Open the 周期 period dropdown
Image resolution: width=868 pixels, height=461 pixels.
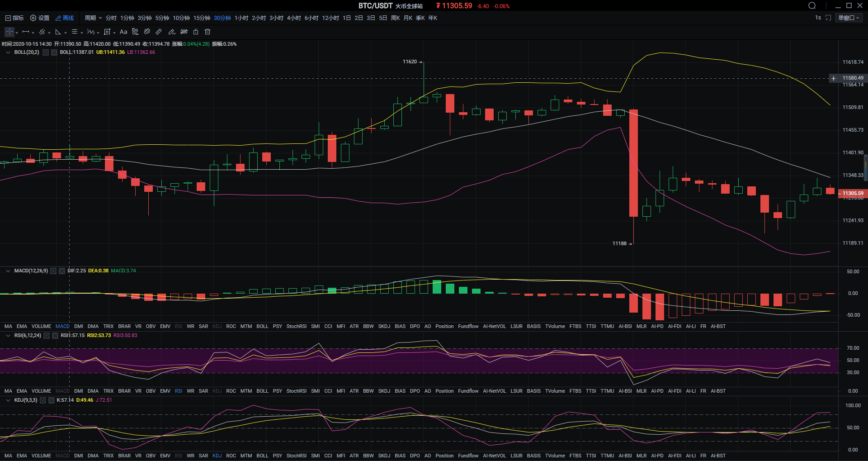click(93, 18)
